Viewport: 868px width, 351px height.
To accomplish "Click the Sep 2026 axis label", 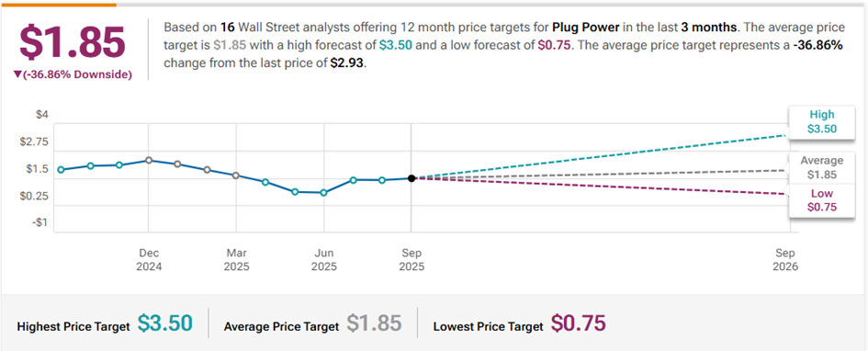I will pyautogui.click(x=785, y=260).
